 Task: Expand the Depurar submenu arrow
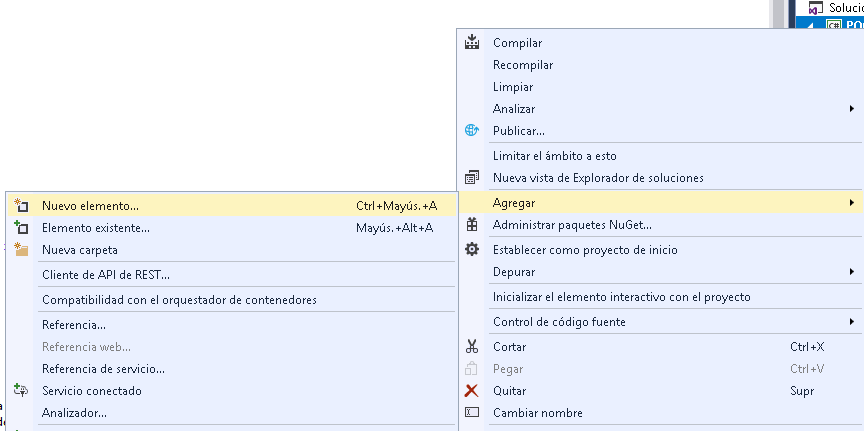(852, 272)
